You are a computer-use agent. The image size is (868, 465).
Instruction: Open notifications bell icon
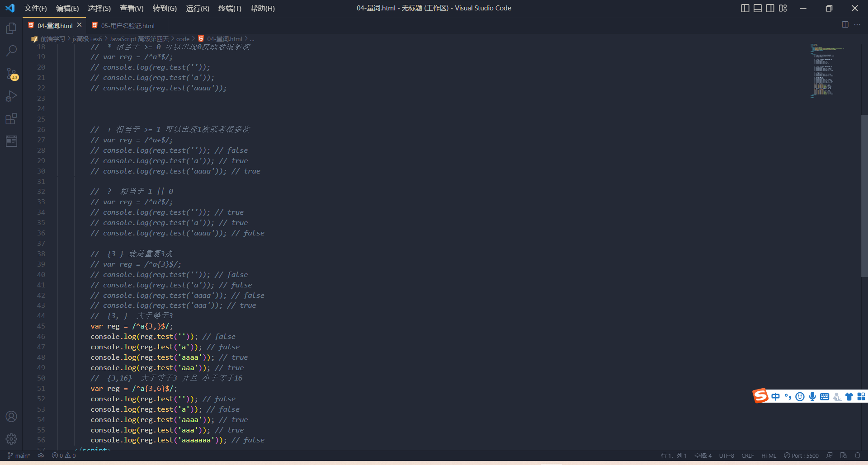(x=858, y=456)
